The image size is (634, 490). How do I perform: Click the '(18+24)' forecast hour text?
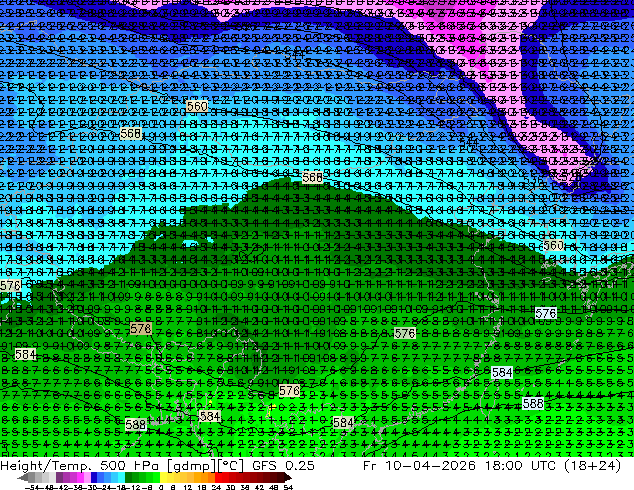tap(592, 466)
